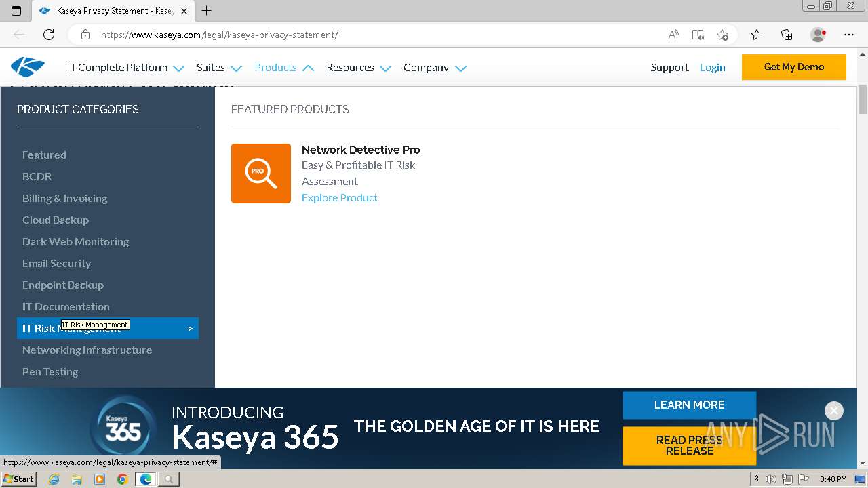Click Explore Product link
Viewport: 868px width, 488px height.
[340, 197]
